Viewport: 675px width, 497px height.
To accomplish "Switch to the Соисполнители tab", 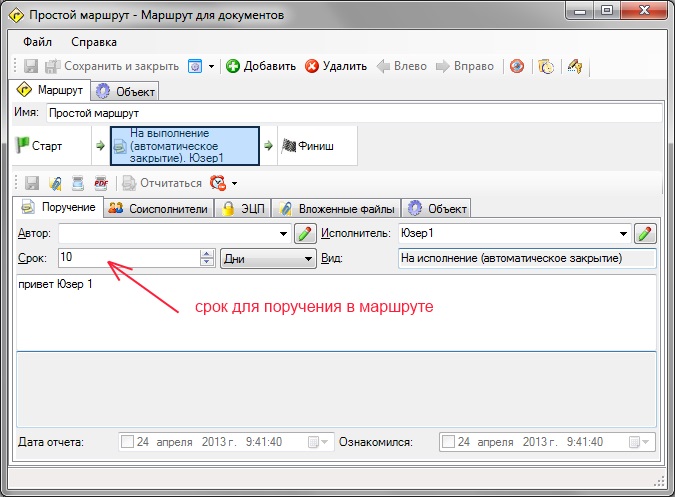I will pos(159,208).
